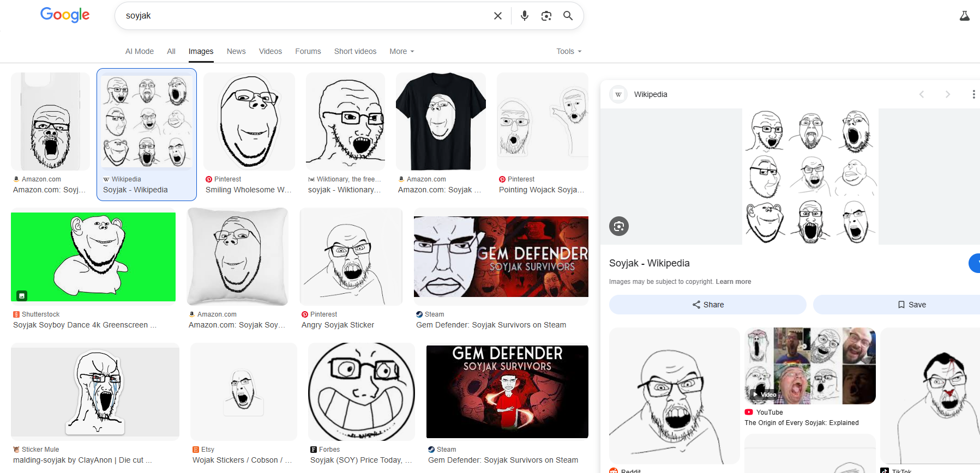Open Reddit related soyjak image
The height and width of the screenshot is (473, 980).
675,396
